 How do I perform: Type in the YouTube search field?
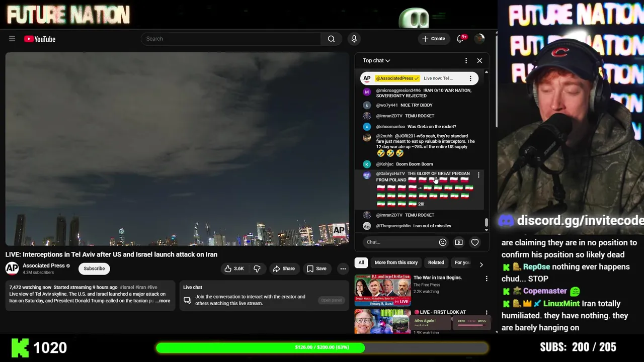(x=231, y=39)
